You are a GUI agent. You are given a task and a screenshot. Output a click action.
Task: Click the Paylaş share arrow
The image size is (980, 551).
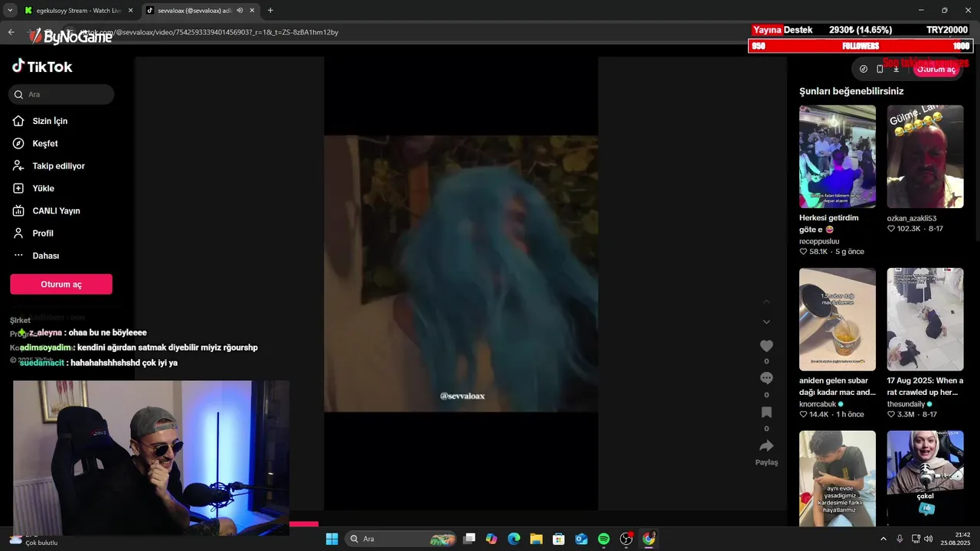tap(766, 446)
